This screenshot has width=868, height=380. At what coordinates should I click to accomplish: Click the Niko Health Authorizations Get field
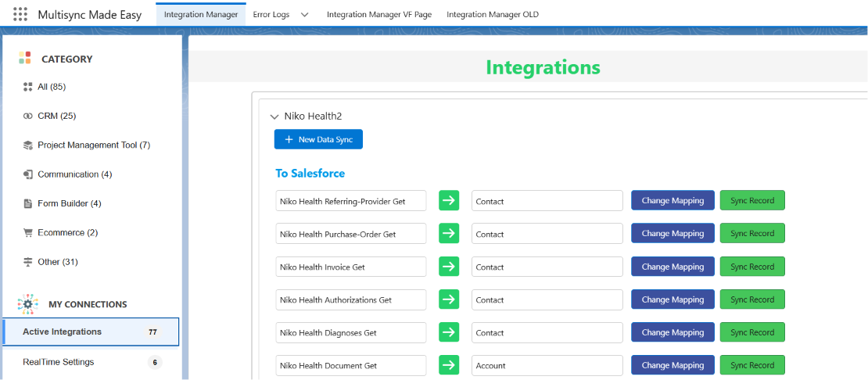tap(351, 299)
